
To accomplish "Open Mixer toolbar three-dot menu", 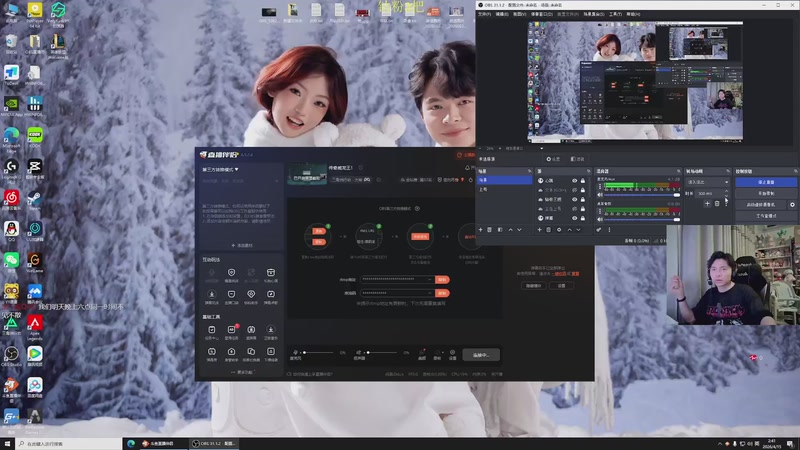I will (609, 230).
